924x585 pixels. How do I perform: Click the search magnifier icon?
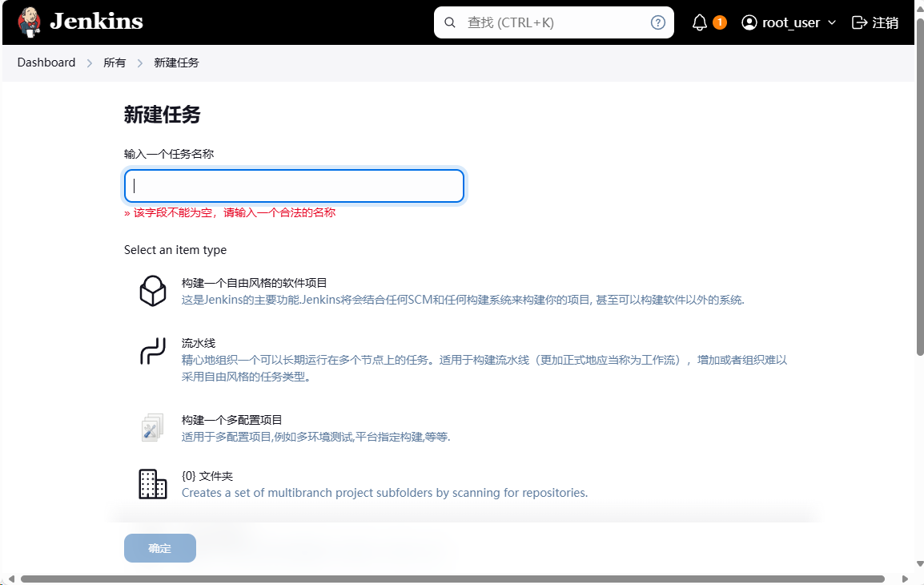pos(450,22)
